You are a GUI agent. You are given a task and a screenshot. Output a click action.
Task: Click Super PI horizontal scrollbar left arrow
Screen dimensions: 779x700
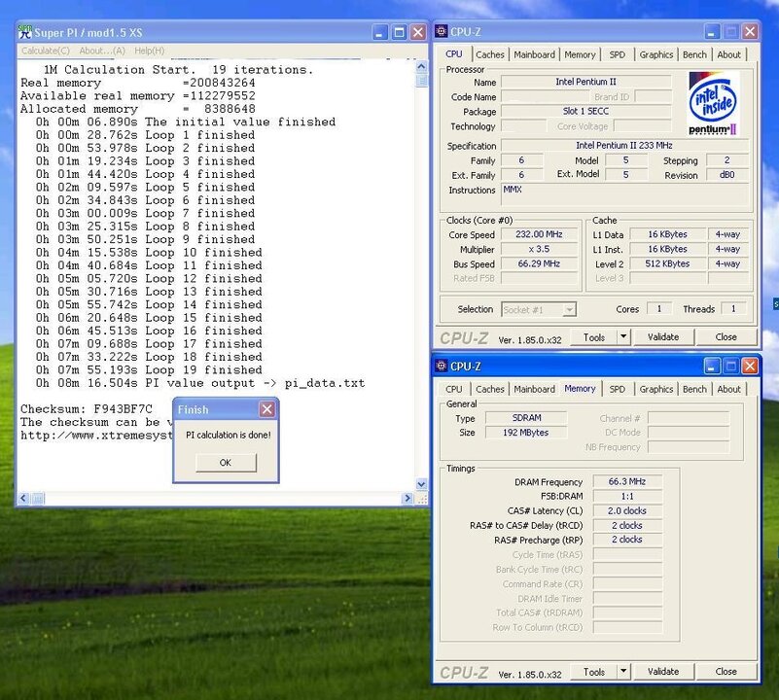tap(24, 498)
